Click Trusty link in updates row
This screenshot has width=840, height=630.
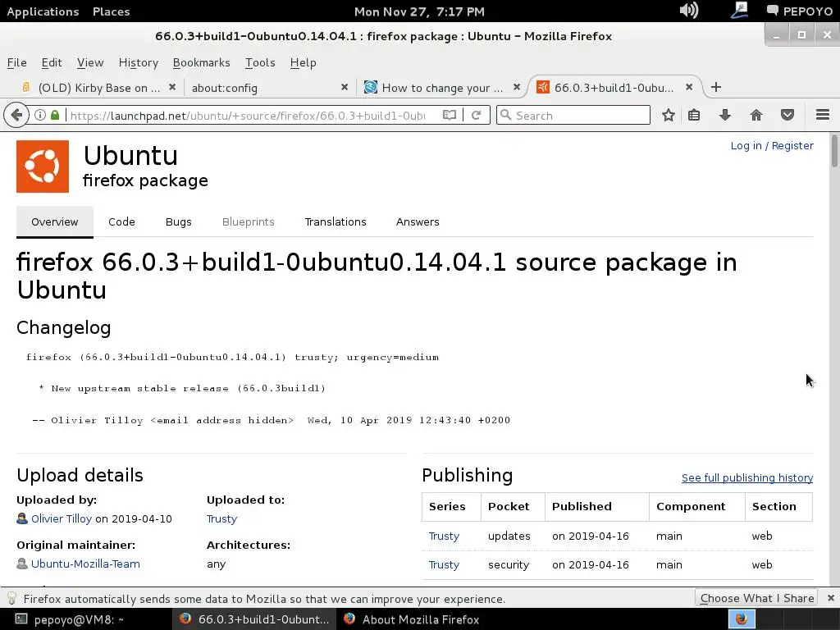coord(444,536)
